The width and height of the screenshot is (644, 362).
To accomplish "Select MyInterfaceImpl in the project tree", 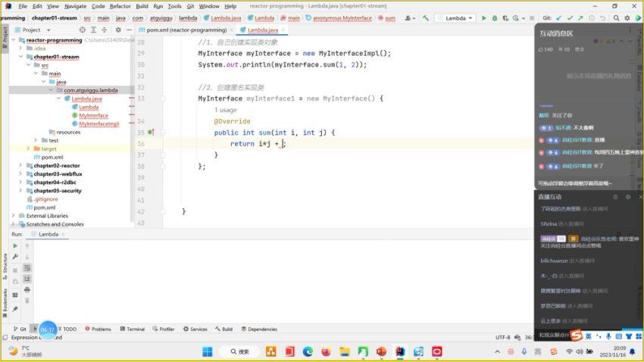I will coord(99,124).
